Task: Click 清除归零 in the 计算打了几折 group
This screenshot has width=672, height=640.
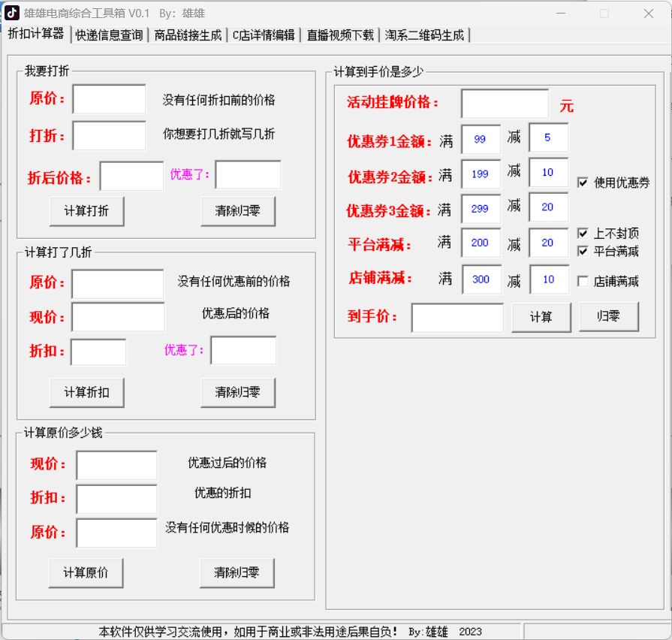Action: (237, 392)
